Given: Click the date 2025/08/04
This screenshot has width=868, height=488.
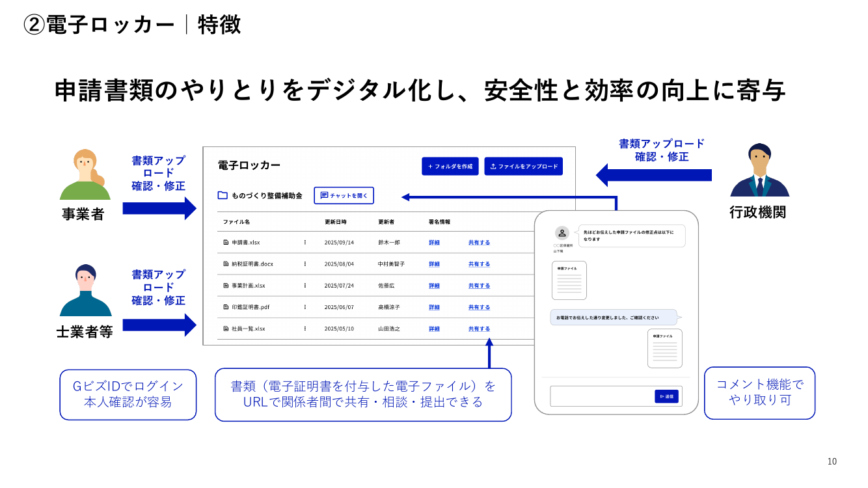Looking at the screenshot, I should pos(339,264).
